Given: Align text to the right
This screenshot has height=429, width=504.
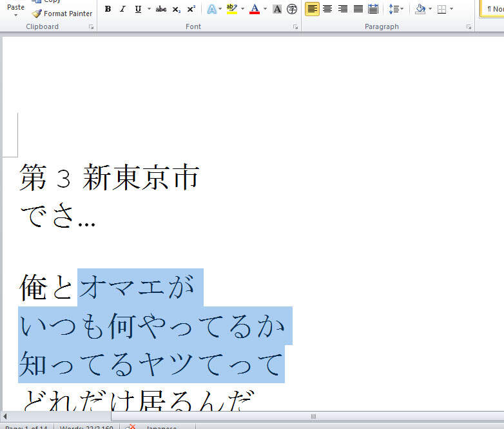Looking at the screenshot, I should point(343,9).
